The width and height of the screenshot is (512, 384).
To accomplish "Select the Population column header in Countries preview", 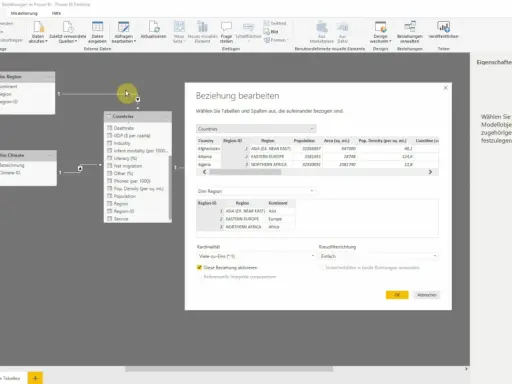I will (x=304, y=141).
